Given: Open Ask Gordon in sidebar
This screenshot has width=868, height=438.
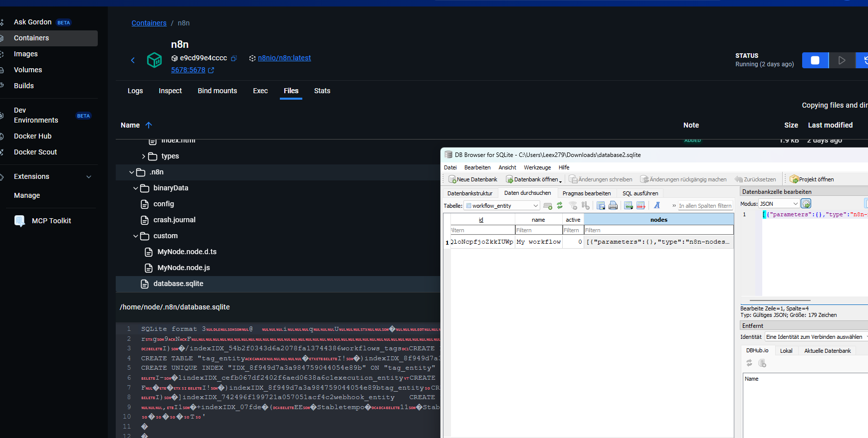Looking at the screenshot, I should click(x=33, y=22).
